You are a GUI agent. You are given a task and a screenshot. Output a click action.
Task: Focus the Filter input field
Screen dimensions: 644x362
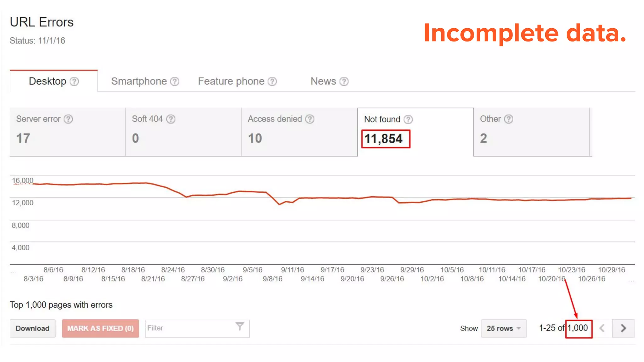[x=197, y=328]
